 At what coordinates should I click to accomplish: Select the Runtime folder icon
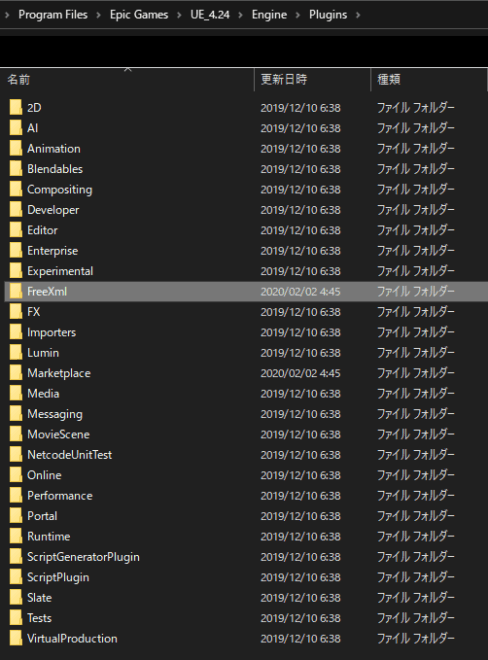click(16, 536)
